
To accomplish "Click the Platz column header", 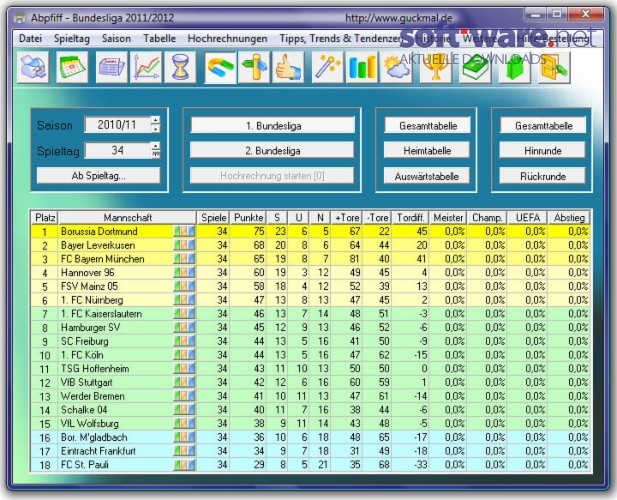I will click(45, 218).
